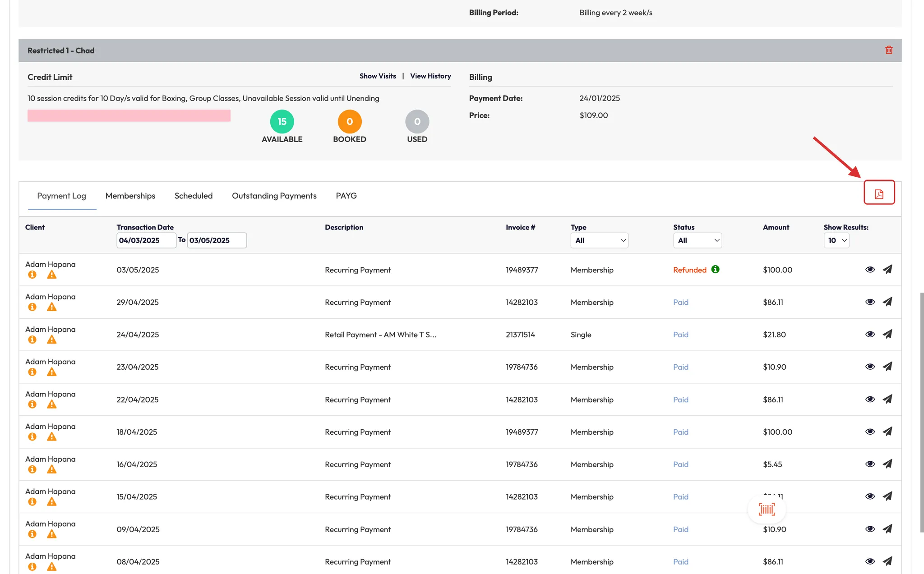Open the Memberships tab
924x574 pixels.
pyautogui.click(x=130, y=196)
